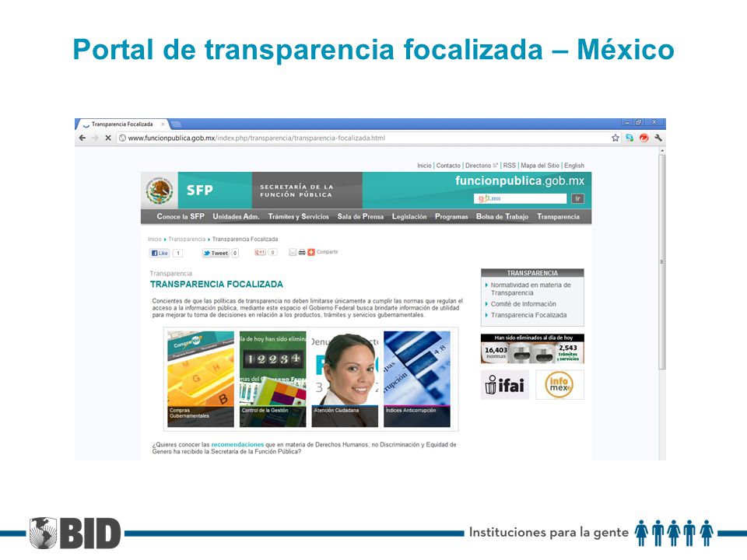
Task: Follow the 'recomendaciones' hyperlink
Action: pos(237,445)
